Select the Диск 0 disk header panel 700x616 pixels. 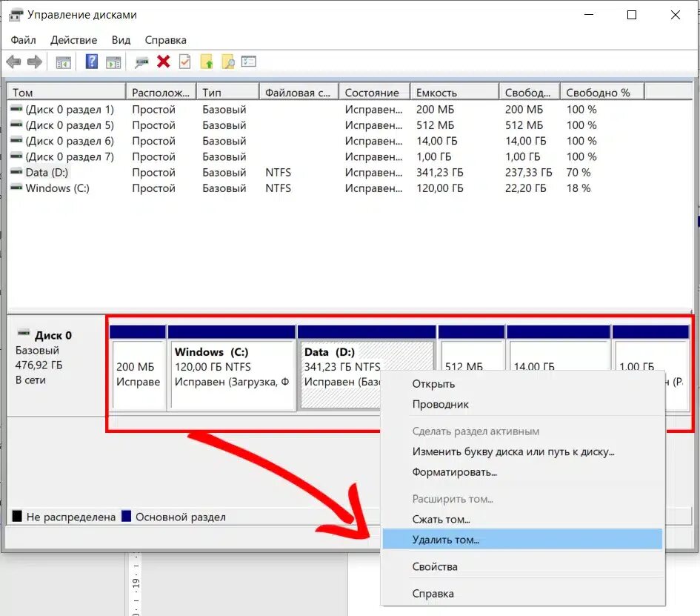coord(57,365)
